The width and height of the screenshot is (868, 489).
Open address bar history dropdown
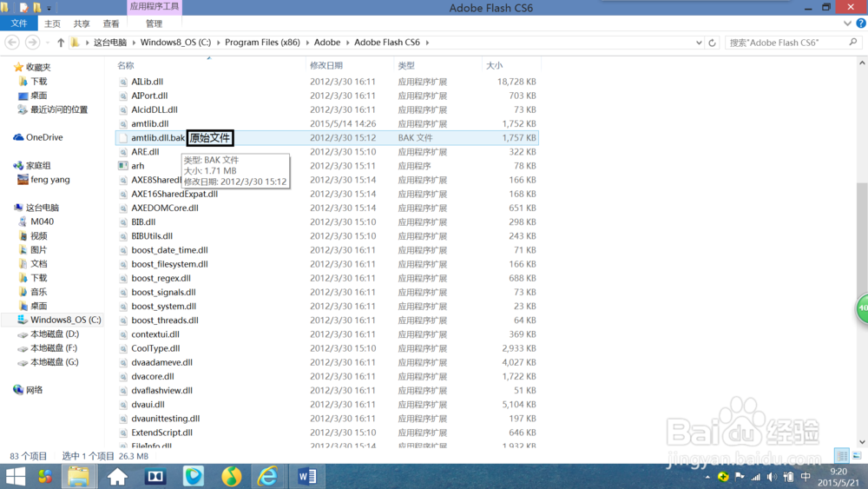tap(699, 43)
